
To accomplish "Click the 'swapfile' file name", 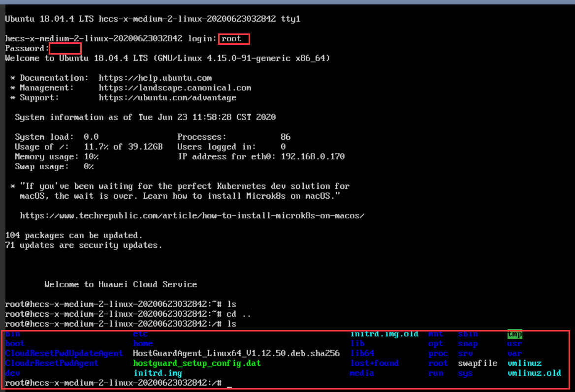I will tap(478, 363).
